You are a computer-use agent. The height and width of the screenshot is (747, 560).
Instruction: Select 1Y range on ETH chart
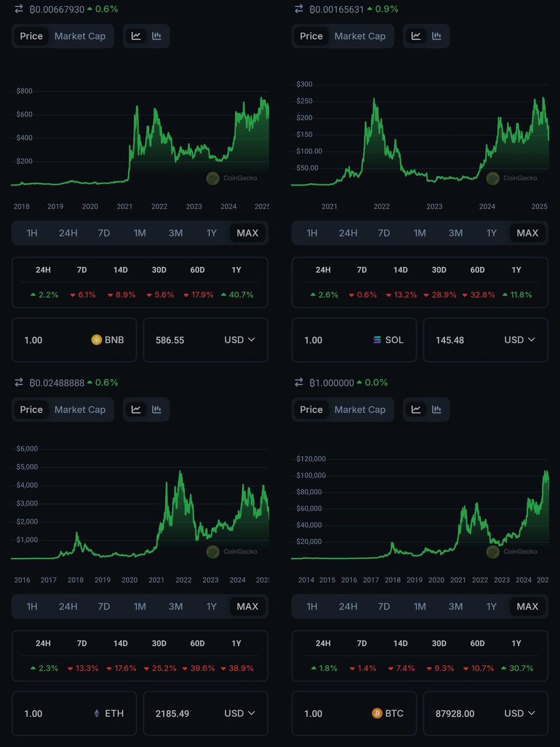tap(212, 606)
